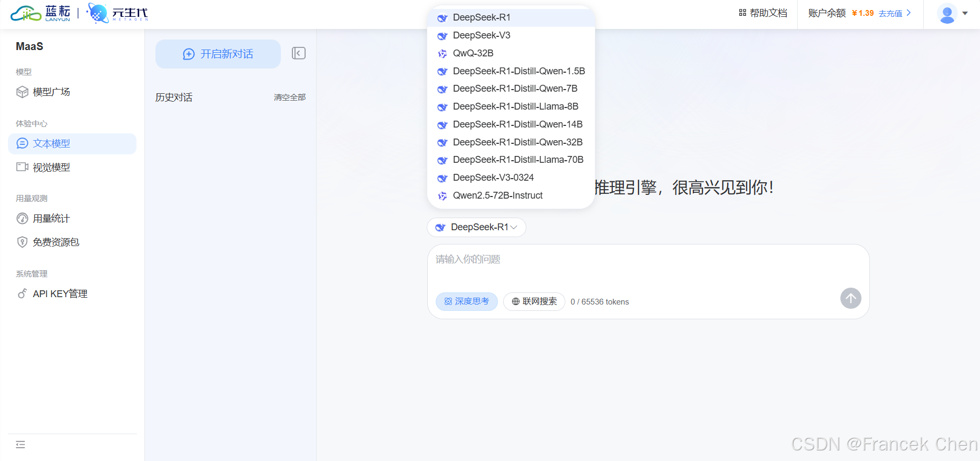Select DeepSeek-R1-Distill-Qwen-7B model

511,89
